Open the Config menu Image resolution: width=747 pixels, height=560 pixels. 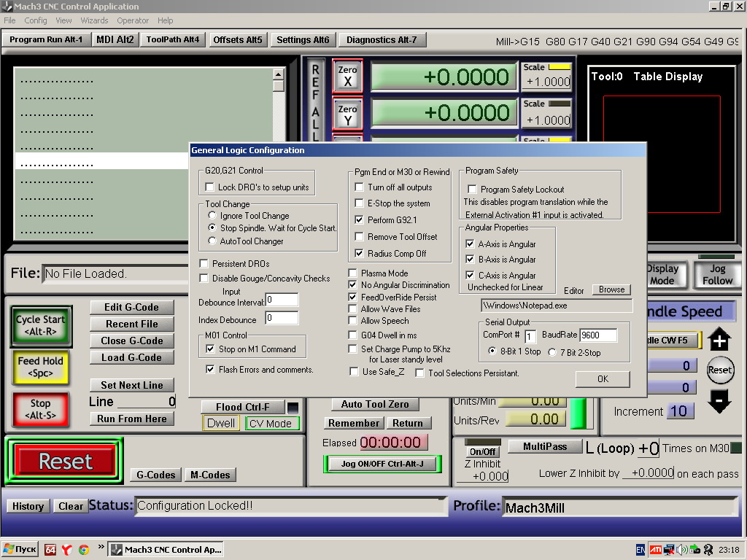(36, 20)
